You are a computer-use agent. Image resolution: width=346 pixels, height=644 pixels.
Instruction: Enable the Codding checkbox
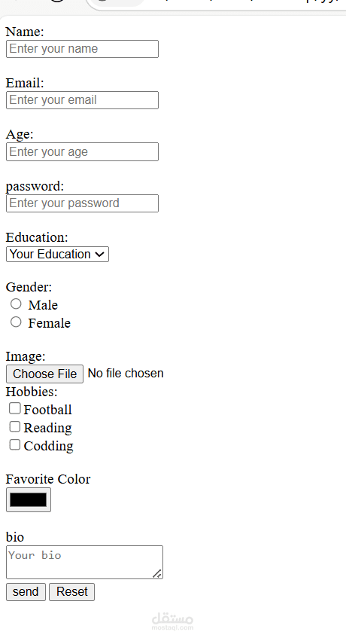(15, 445)
